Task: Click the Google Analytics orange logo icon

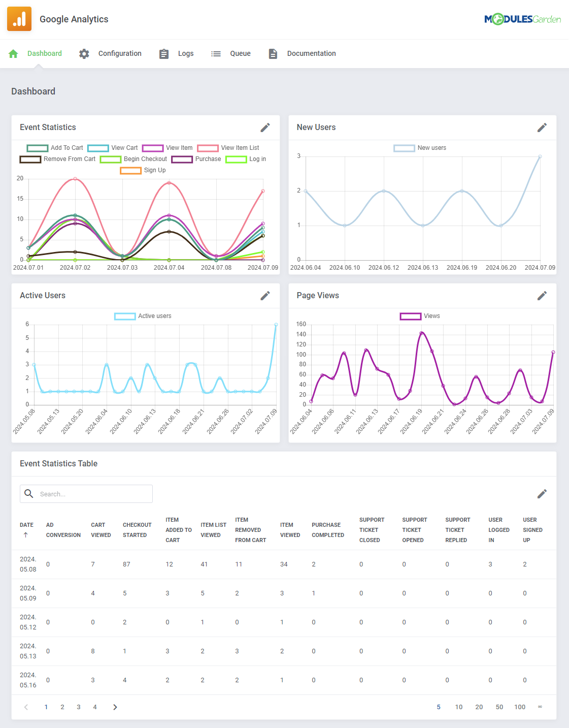Action: [x=19, y=19]
